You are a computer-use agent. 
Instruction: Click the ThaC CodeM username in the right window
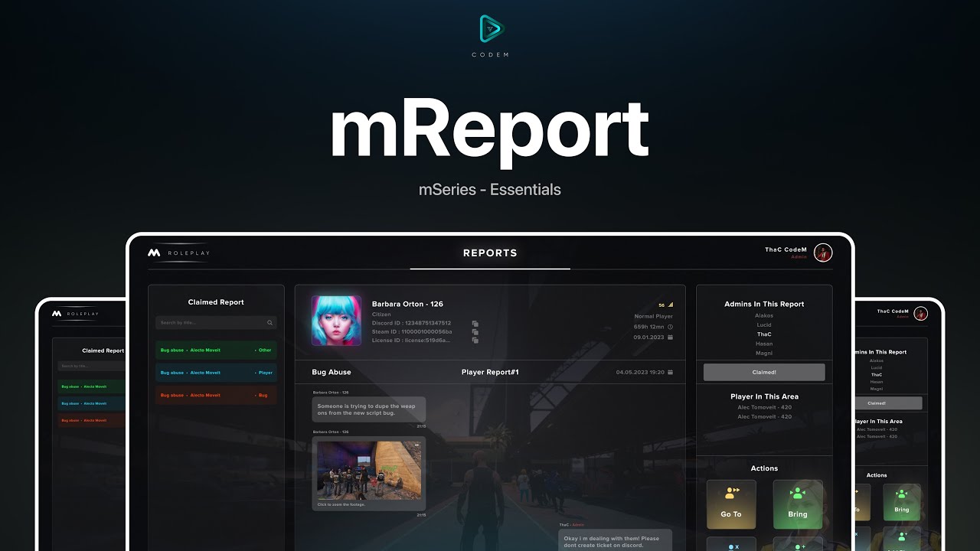click(894, 311)
